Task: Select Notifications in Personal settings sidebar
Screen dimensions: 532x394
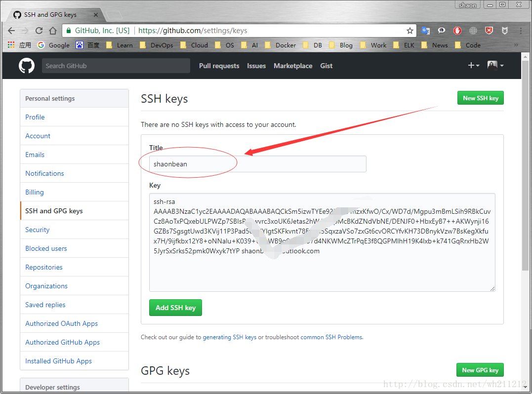Action: coord(44,173)
